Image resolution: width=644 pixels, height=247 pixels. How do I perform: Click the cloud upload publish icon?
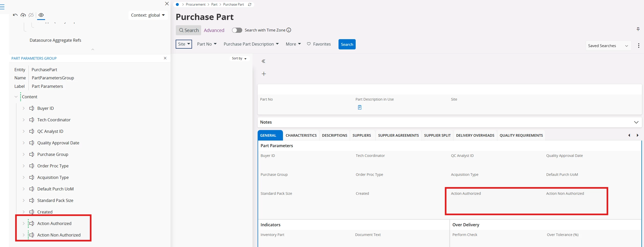pos(23,15)
